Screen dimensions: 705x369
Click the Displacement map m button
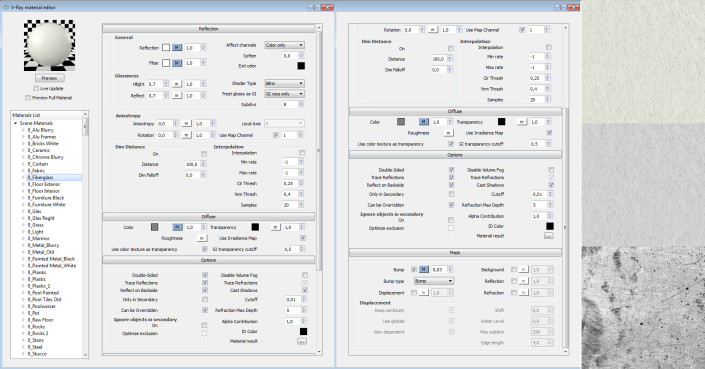pyautogui.click(x=424, y=293)
